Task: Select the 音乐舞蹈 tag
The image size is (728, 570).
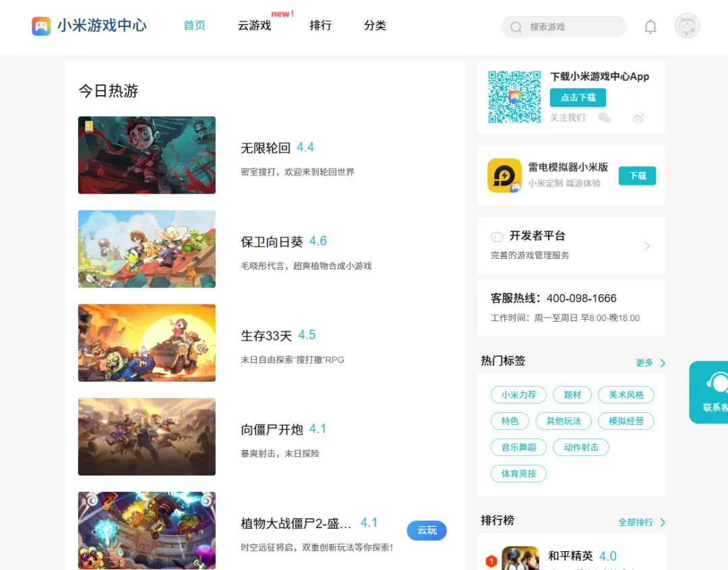Action: point(518,447)
